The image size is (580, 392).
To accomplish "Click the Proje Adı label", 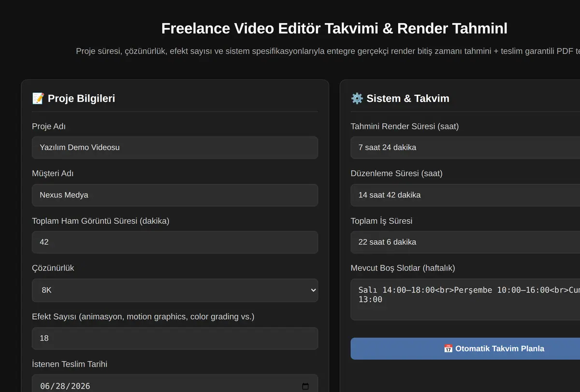I will coord(49,127).
